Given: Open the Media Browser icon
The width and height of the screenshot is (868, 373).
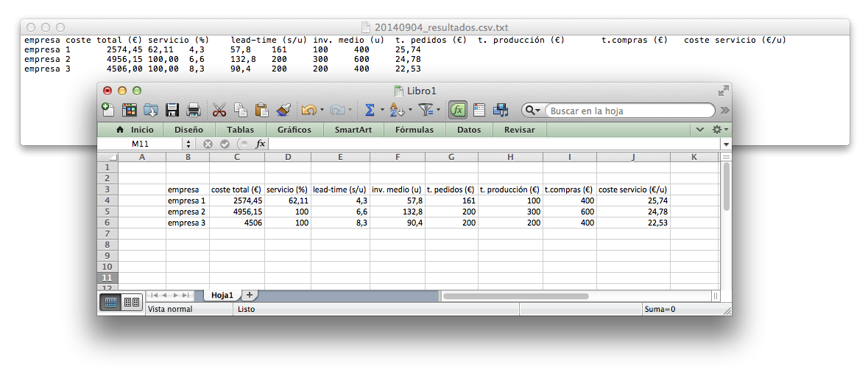Looking at the screenshot, I should click(x=501, y=110).
